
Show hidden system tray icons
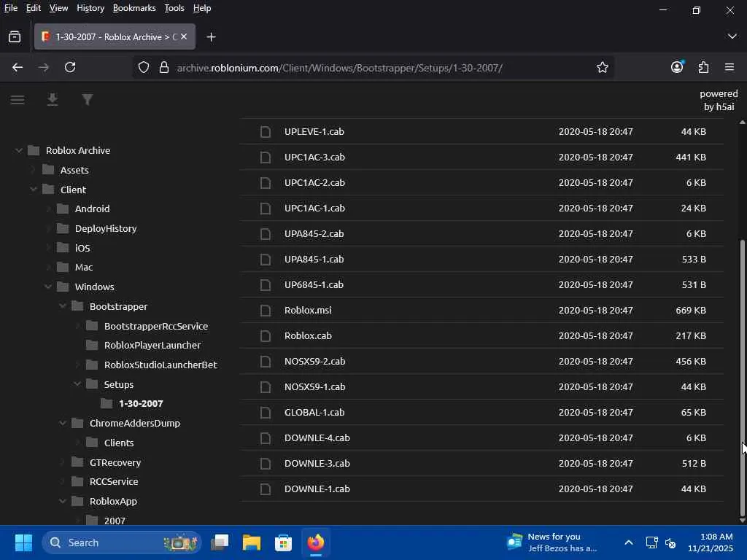pyautogui.click(x=628, y=542)
